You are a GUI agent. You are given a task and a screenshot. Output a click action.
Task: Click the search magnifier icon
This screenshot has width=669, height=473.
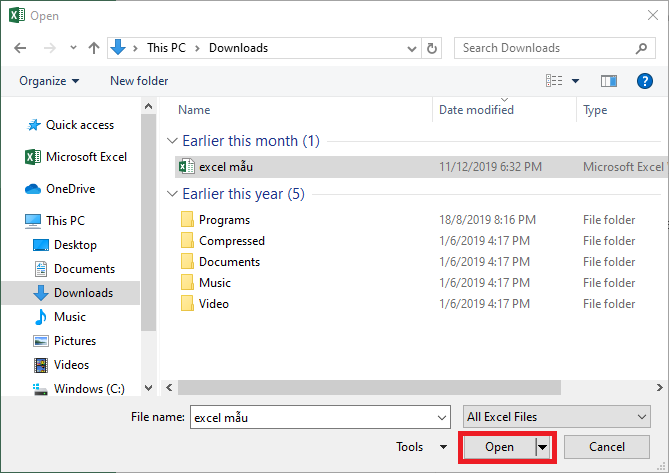pos(641,48)
